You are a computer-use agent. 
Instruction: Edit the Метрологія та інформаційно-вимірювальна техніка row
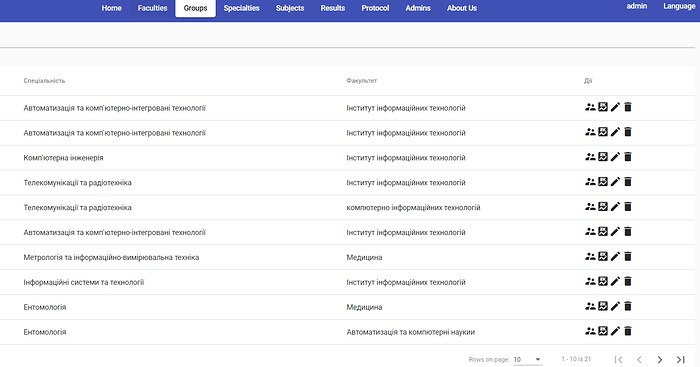click(x=615, y=257)
